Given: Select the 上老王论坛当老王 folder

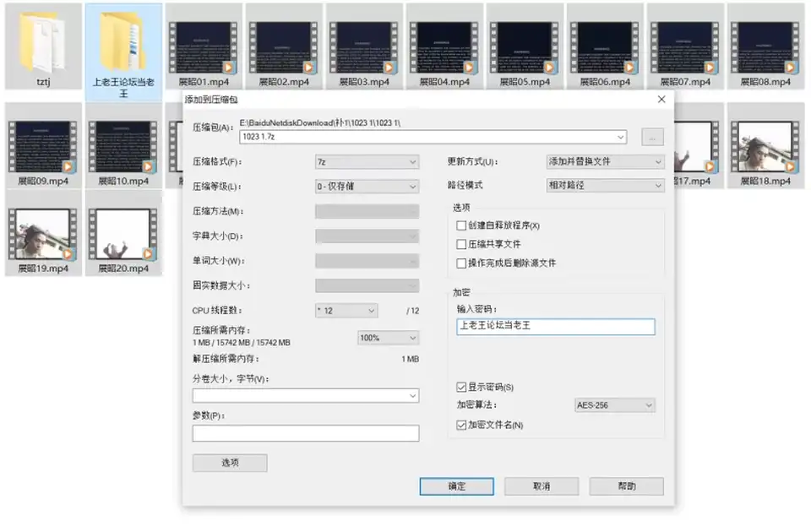Looking at the screenshot, I should click(123, 52).
